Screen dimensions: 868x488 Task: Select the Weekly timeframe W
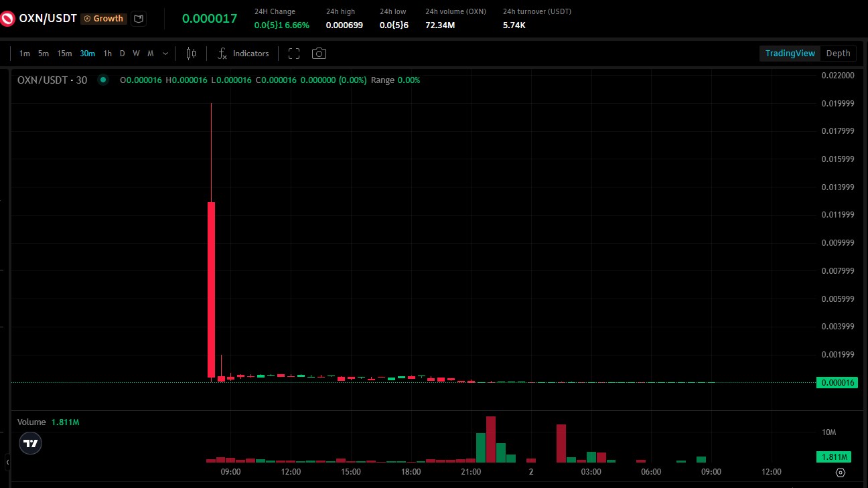(136, 53)
